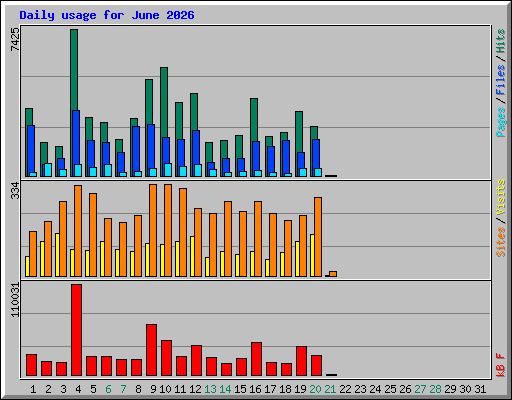
Task: Click day label 10 on the x-axis
Action: click(x=165, y=389)
